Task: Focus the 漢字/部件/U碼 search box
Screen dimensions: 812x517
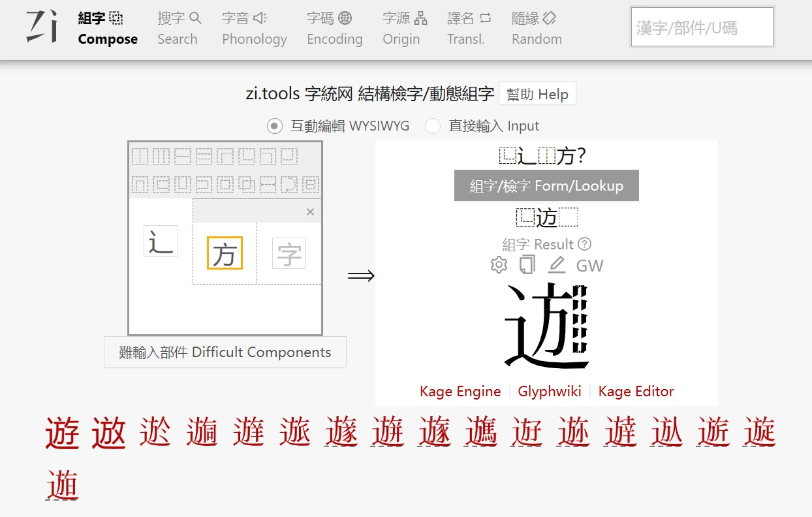Action: (702, 27)
